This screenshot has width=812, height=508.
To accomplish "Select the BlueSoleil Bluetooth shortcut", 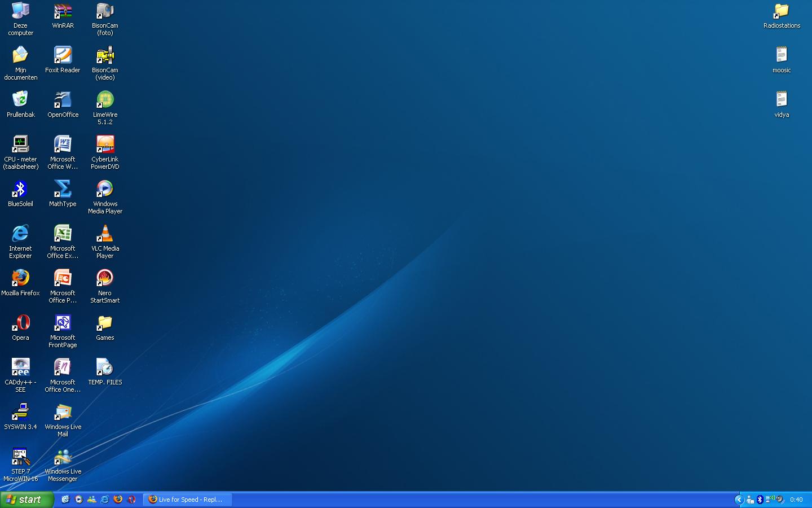I will click(20, 194).
